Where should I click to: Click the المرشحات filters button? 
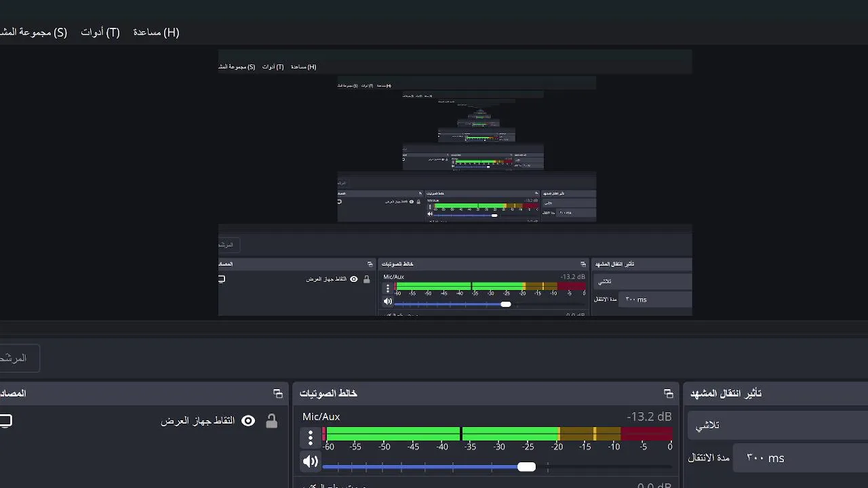pyautogui.click(x=19, y=358)
